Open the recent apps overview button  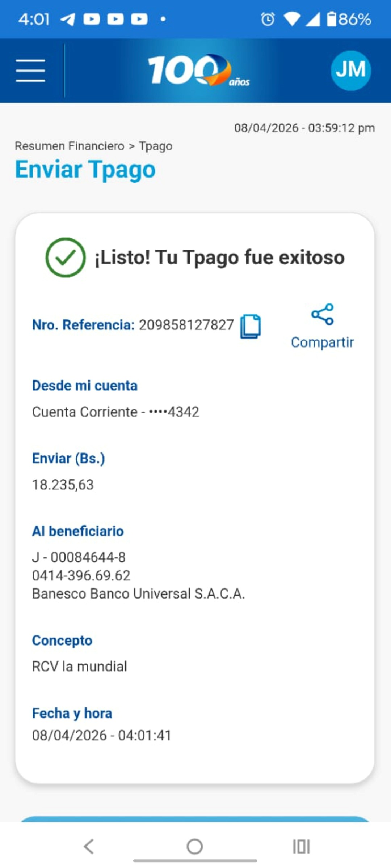click(x=301, y=846)
